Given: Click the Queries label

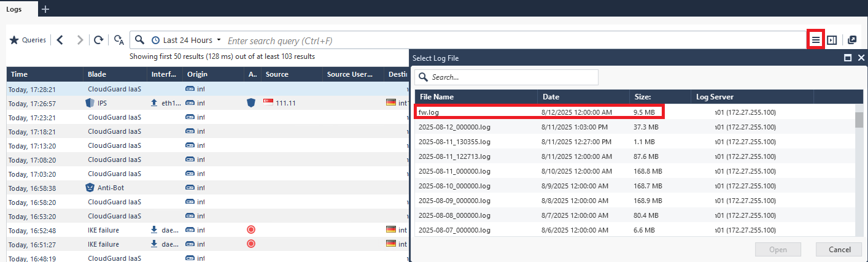Looking at the screenshot, I should click(x=34, y=40).
